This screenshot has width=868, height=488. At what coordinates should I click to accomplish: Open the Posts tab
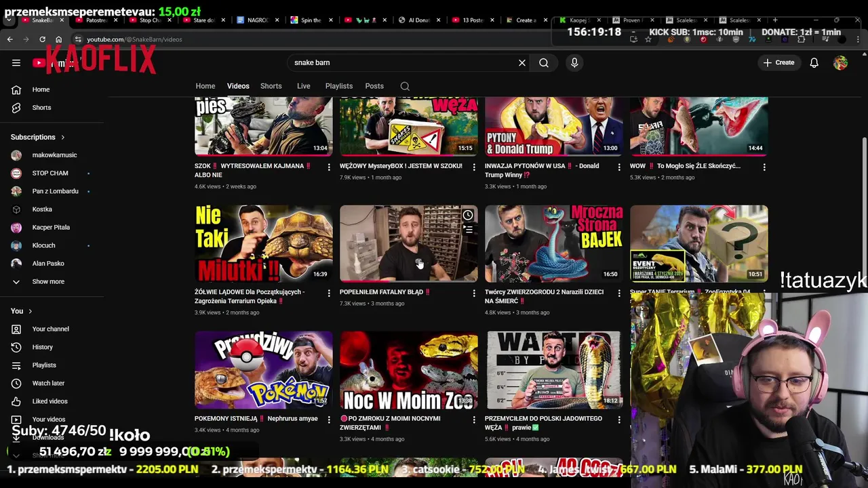coord(374,86)
